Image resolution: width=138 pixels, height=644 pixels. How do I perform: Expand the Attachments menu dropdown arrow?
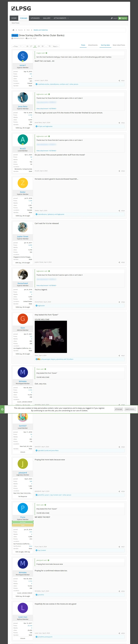click(68, 18)
